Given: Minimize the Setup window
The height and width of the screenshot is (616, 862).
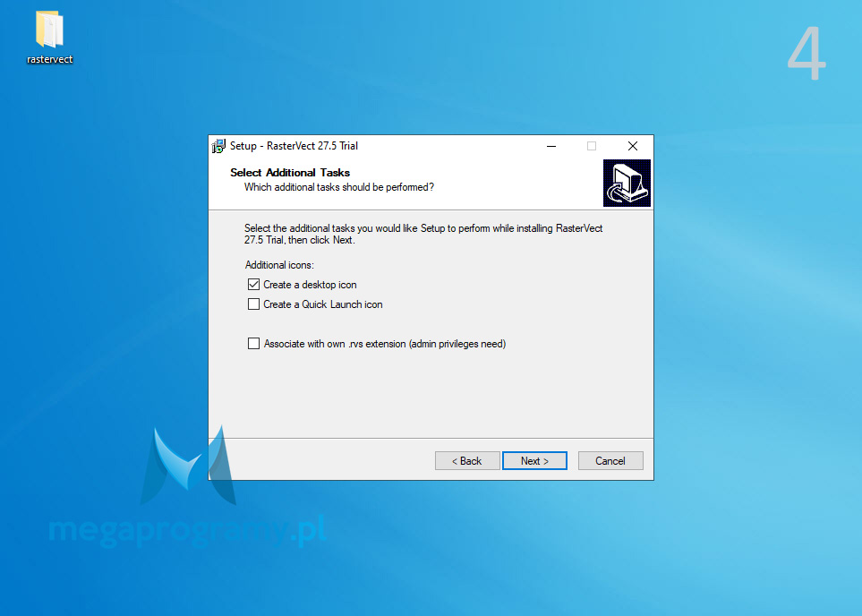Looking at the screenshot, I should tap(551, 146).
